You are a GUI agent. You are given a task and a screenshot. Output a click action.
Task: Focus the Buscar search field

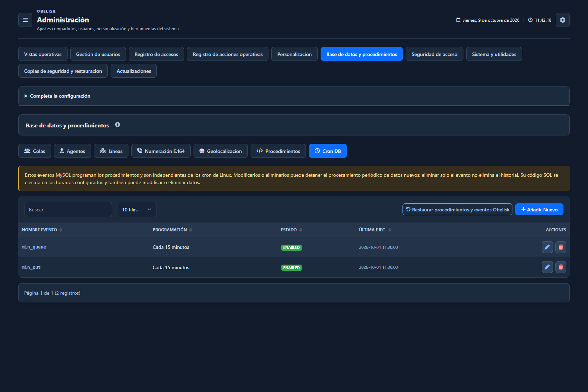(68, 210)
